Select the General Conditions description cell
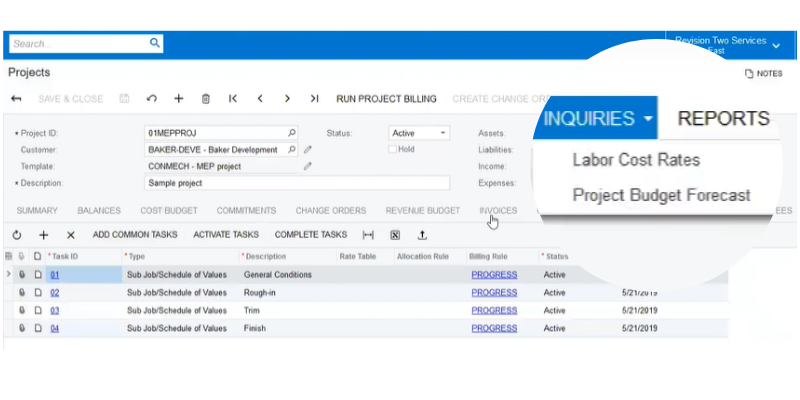 point(288,275)
